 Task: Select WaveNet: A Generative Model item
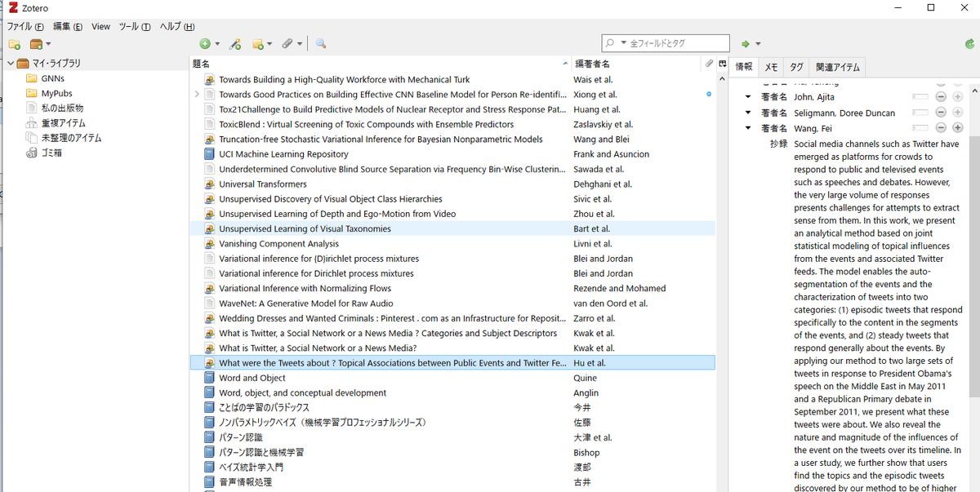[x=452, y=303]
